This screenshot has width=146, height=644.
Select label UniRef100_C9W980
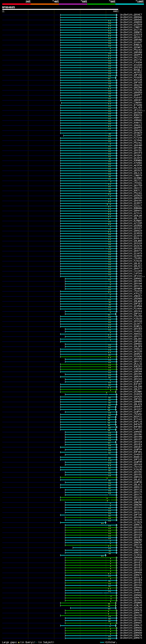coord(131,103)
